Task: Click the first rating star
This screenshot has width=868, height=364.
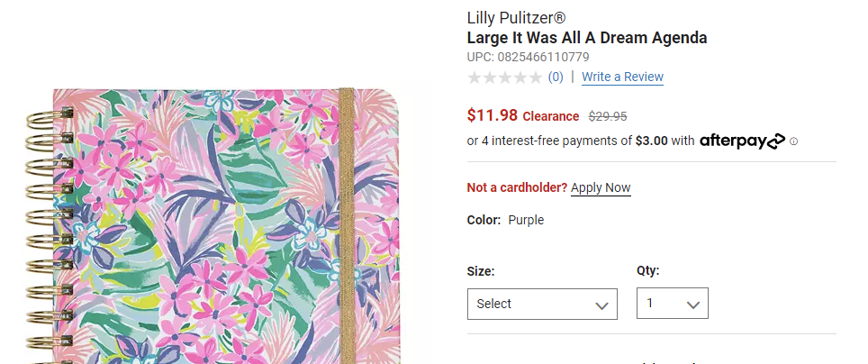Action: pos(475,77)
